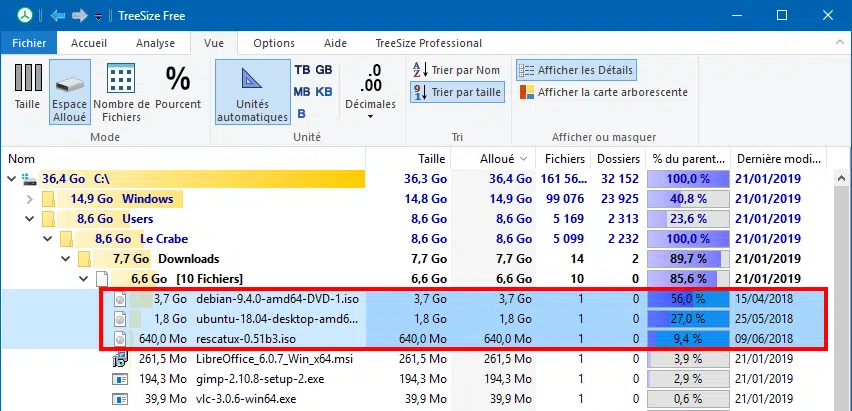The width and height of the screenshot is (852, 411).
Task: Select debian-9.4.0-amd64-DVD-1.iso file name
Action: tap(277, 299)
